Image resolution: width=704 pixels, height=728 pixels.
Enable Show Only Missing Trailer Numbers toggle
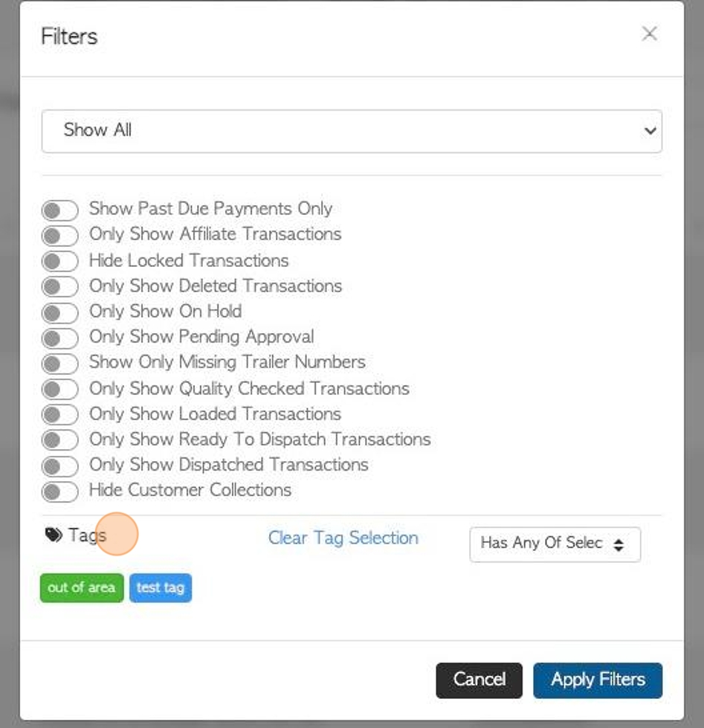(x=59, y=364)
